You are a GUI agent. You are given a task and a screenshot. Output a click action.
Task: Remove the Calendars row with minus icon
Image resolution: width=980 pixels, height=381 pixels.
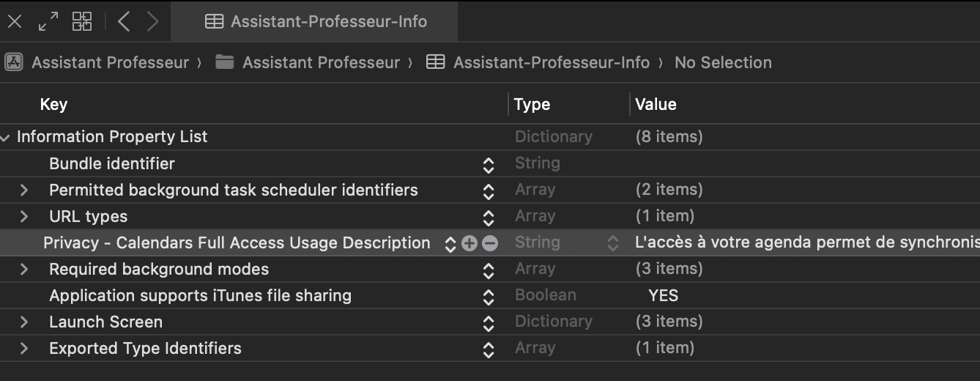click(x=490, y=243)
